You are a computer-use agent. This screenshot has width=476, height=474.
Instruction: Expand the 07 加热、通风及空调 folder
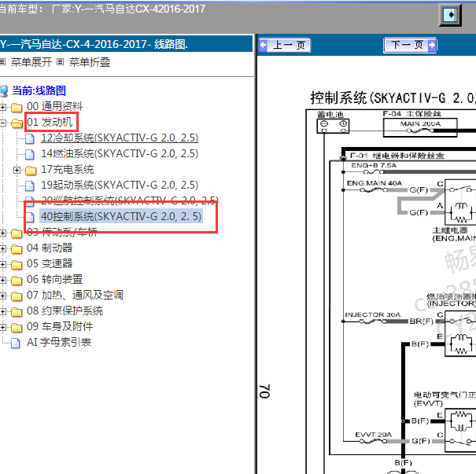pos(2,296)
